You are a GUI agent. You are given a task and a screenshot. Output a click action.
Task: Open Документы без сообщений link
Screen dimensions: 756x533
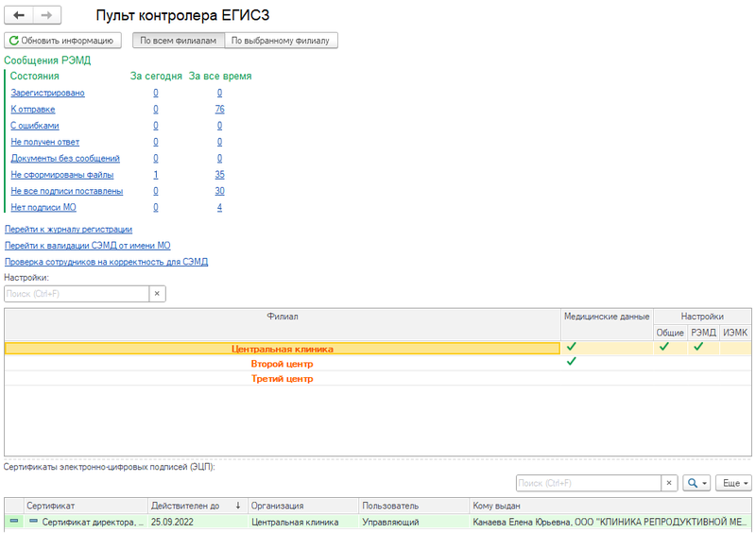pos(65,158)
